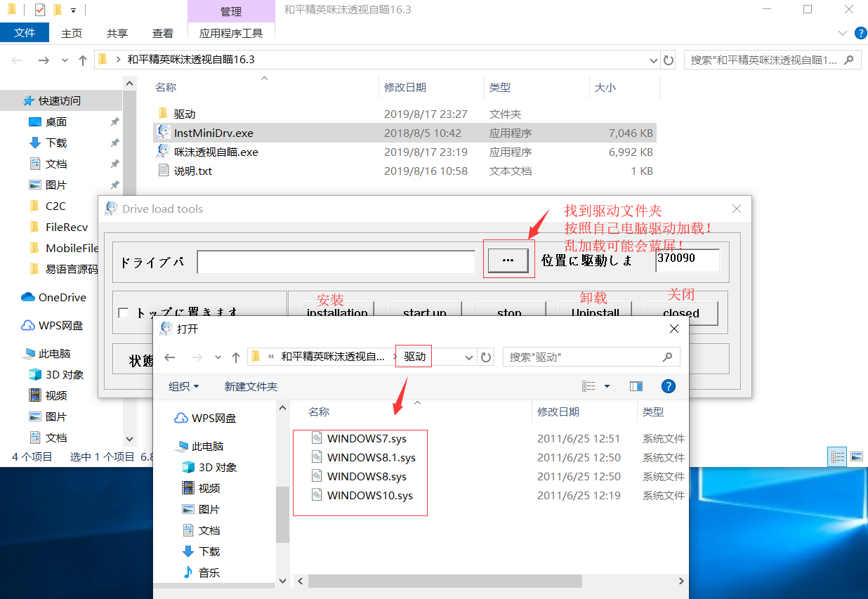868x599 pixels.
Task: Go up one folder in Explorer
Action: click(82, 60)
